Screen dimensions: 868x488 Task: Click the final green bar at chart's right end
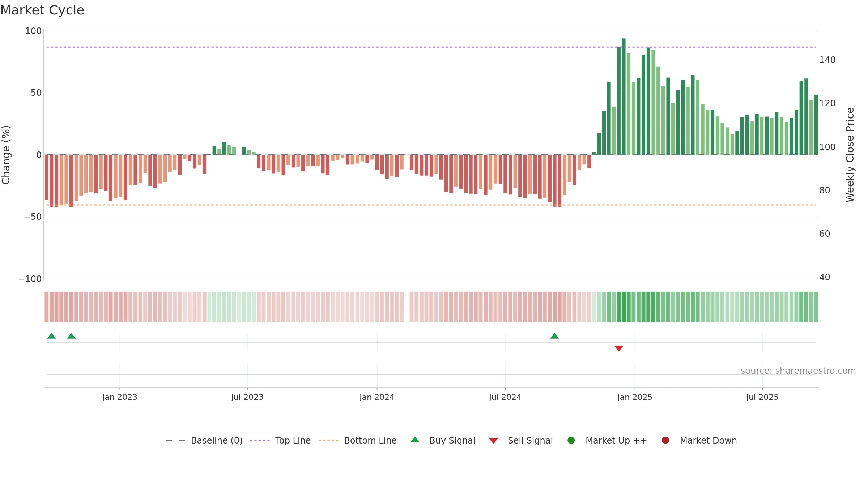click(x=816, y=125)
